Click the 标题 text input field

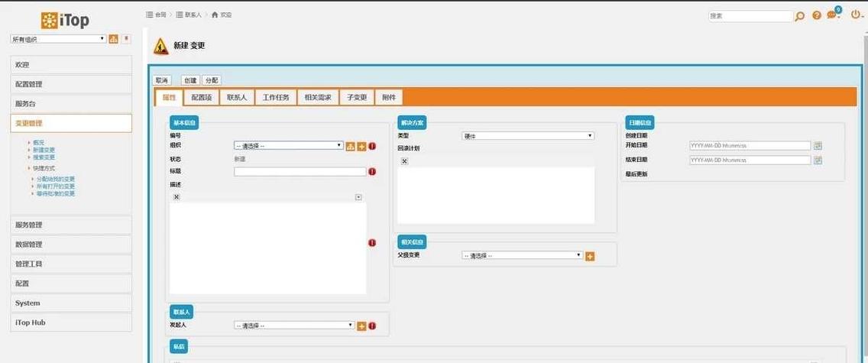pyautogui.click(x=300, y=172)
